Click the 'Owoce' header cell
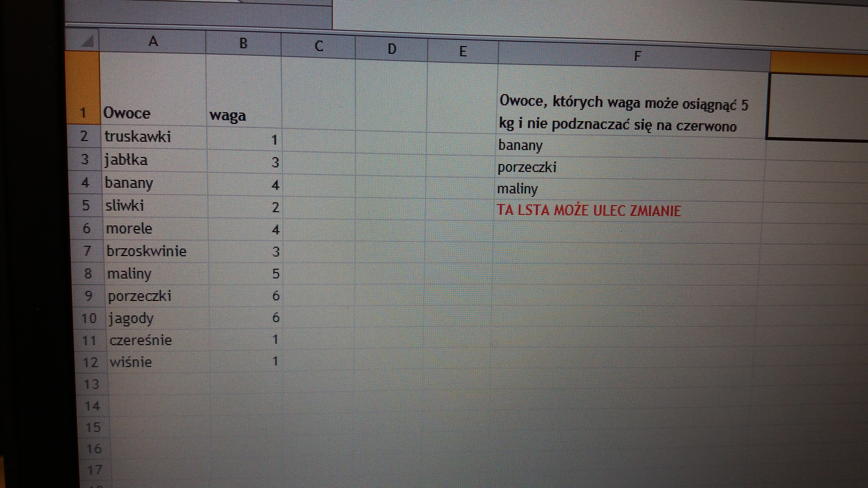 (153, 89)
